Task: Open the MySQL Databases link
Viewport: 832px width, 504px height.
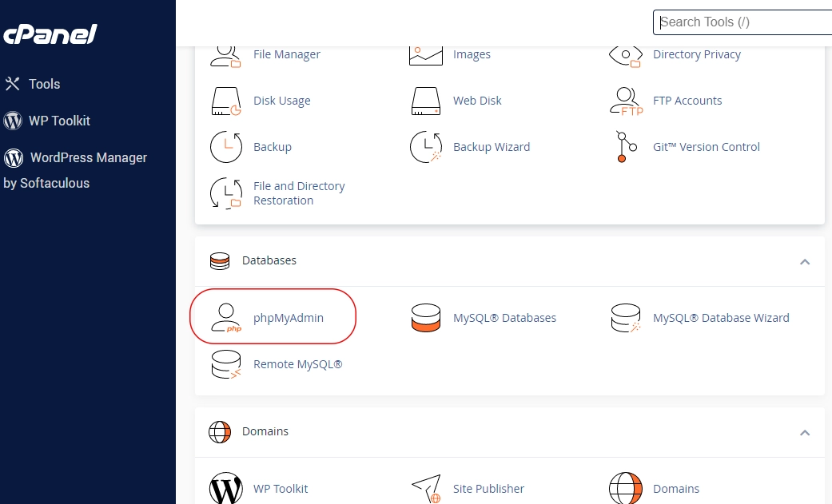Action: (504, 317)
